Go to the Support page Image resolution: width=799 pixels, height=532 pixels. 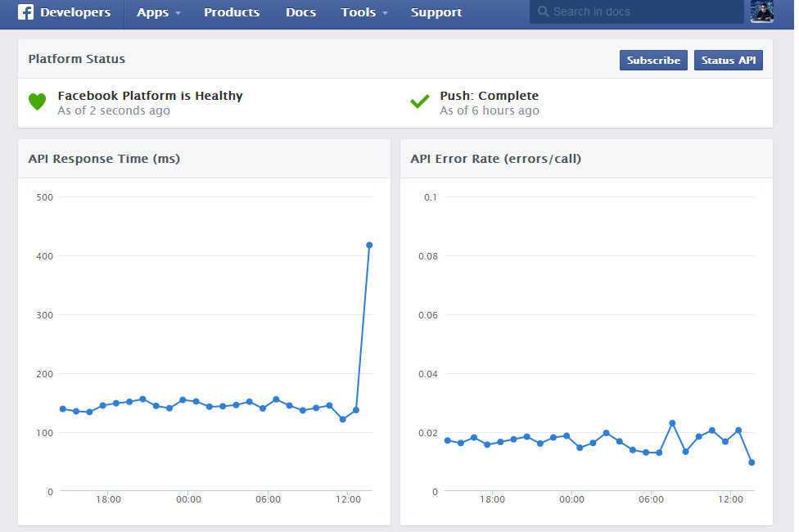pos(436,12)
